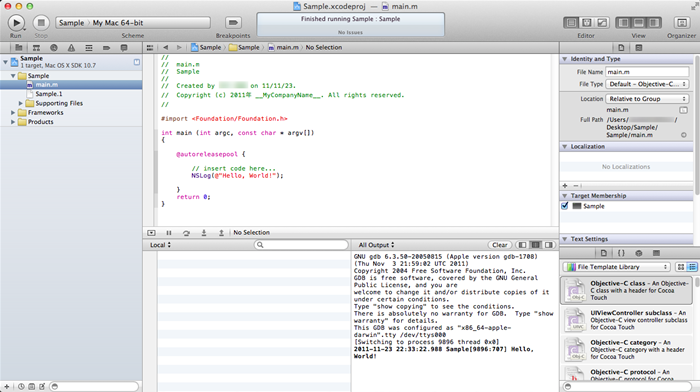Show the Breakpoint navigator
This screenshot has height=392, width=700.
tap(106, 47)
